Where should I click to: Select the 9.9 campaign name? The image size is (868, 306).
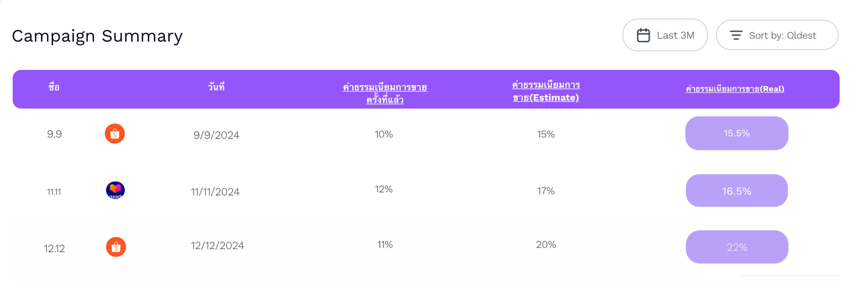click(x=54, y=134)
